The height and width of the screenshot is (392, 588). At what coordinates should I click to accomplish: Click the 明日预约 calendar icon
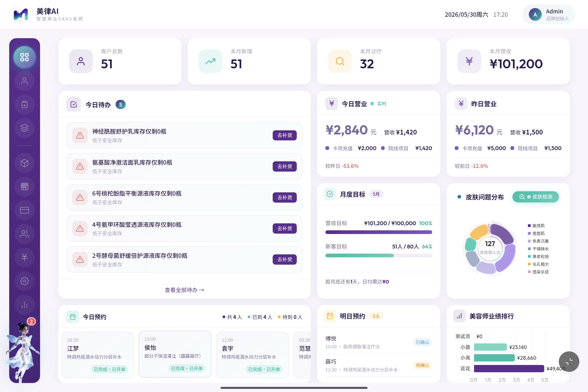click(330, 316)
